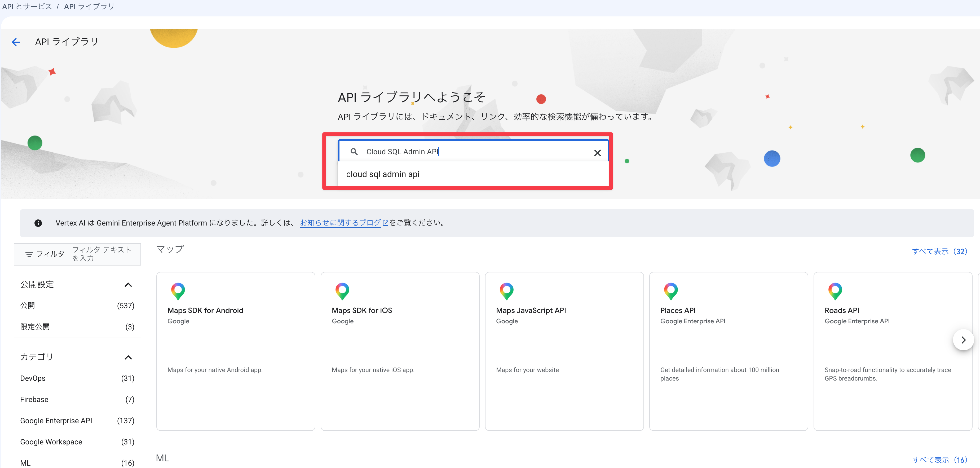
Task: Click the (137) count beside Google Enterprise API
Action: click(126, 421)
